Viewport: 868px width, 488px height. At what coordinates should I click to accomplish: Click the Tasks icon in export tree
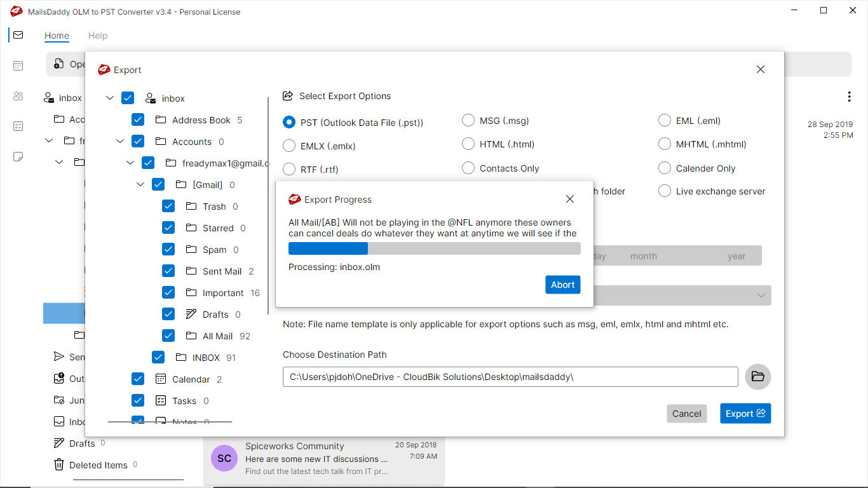tap(161, 401)
